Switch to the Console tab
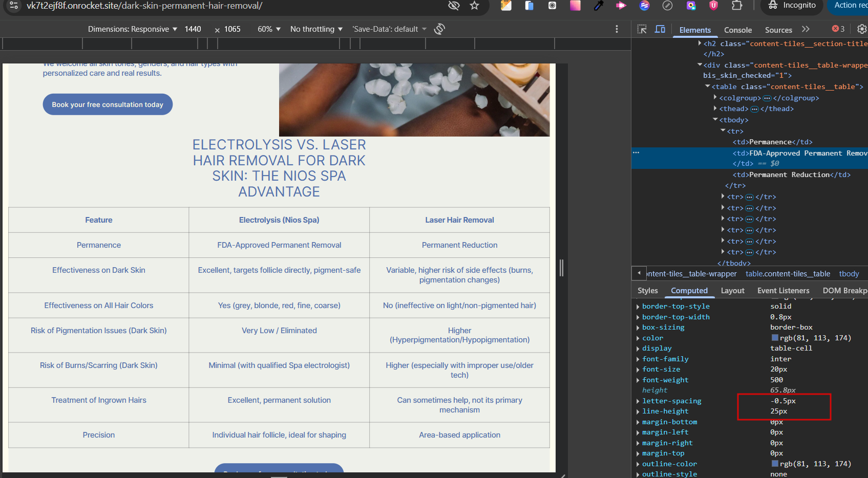Viewport: 868px width, 478px height. point(737,30)
